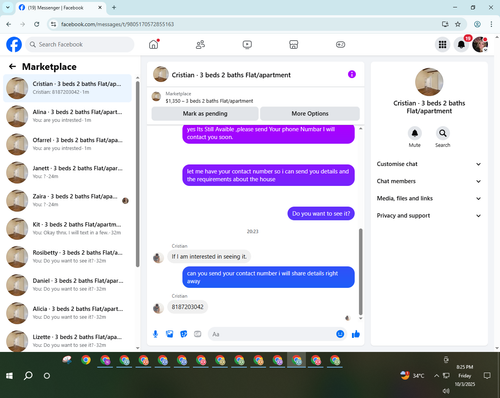Open the browser tab search dropdown
The image size is (500, 398).
pyautogui.click(x=7, y=7)
